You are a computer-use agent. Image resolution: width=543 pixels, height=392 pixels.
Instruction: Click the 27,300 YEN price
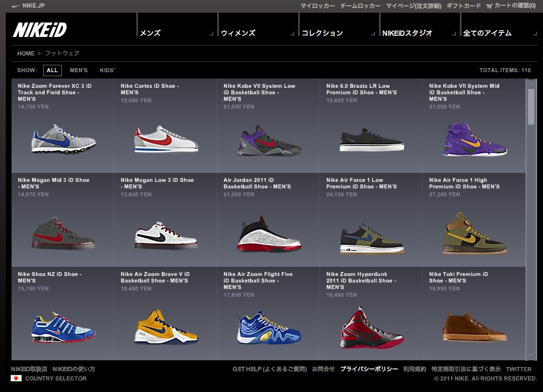444,195
